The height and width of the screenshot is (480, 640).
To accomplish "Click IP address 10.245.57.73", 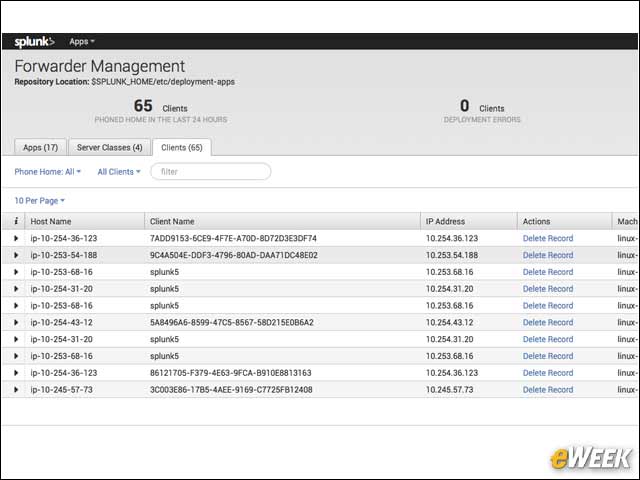I will [449, 390].
